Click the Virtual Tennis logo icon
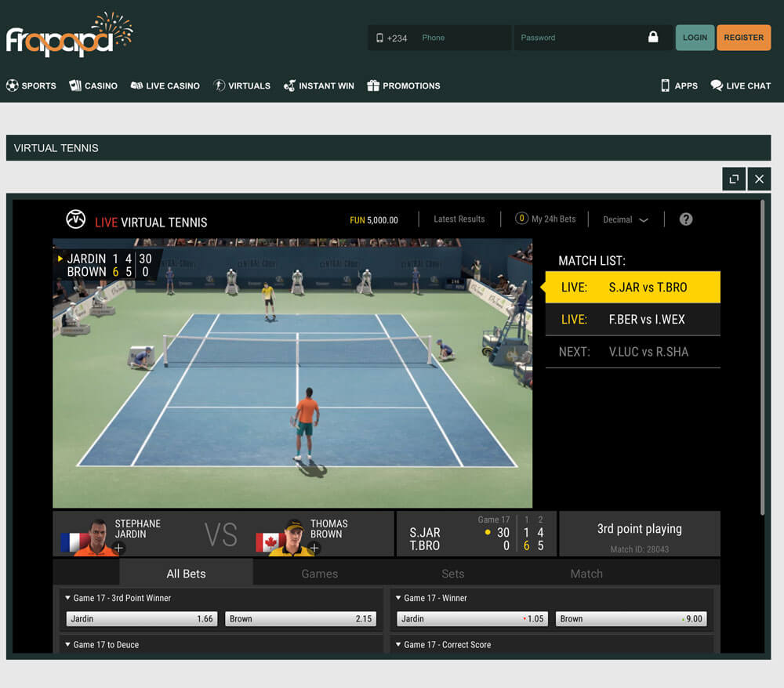The height and width of the screenshot is (688, 784). 76,219
